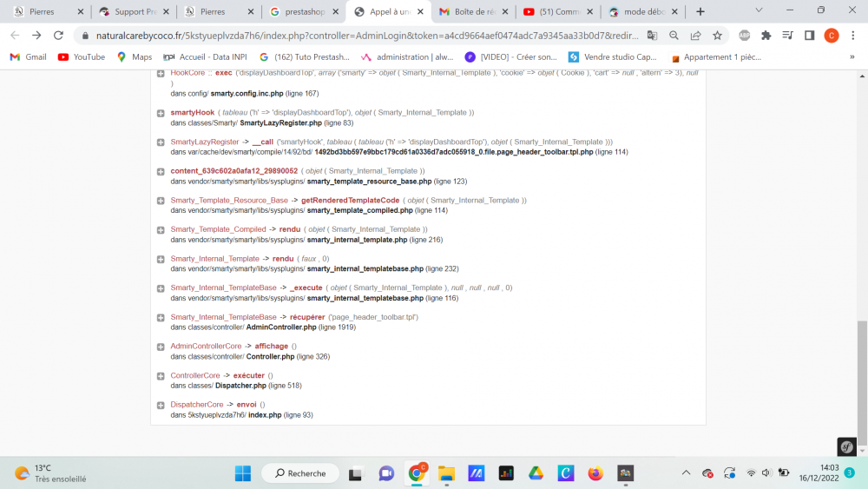
Task: Open the Canva taskbar app
Action: [565, 473]
